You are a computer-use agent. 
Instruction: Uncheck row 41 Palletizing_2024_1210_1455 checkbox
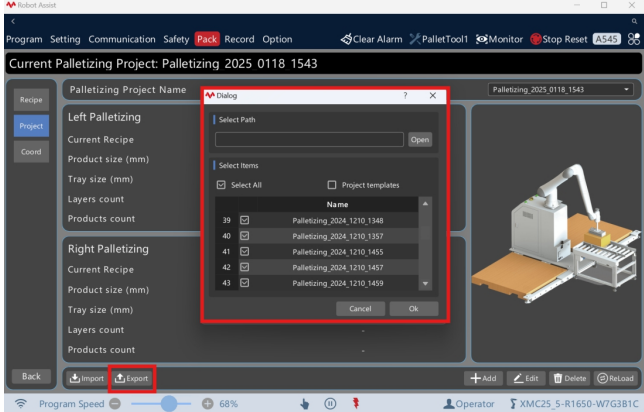click(x=244, y=251)
